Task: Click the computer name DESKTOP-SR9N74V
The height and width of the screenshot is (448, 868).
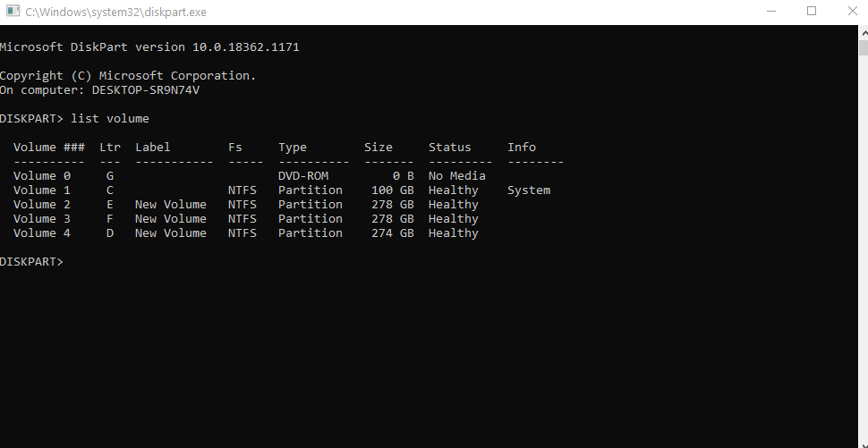Action: point(146,90)
